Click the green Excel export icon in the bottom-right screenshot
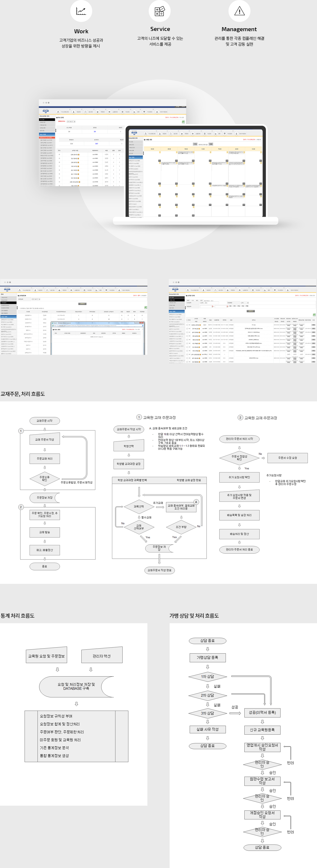Image resolution: width=317 pixels, height=868 pixels. pyautogui.click(x=314, y=315)
